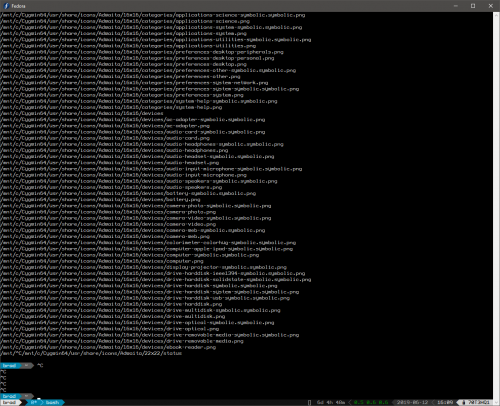Maximize the Fedora terminal window
Image resolution: width=500 pixels, height=406 pixels.
click(473, 6)
